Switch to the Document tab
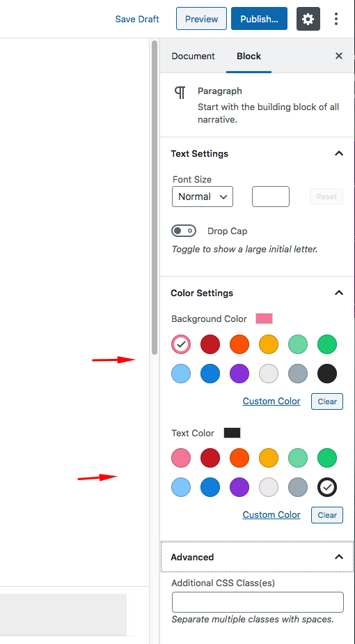This screenshot has height=644, width=355. coord(193,56)
